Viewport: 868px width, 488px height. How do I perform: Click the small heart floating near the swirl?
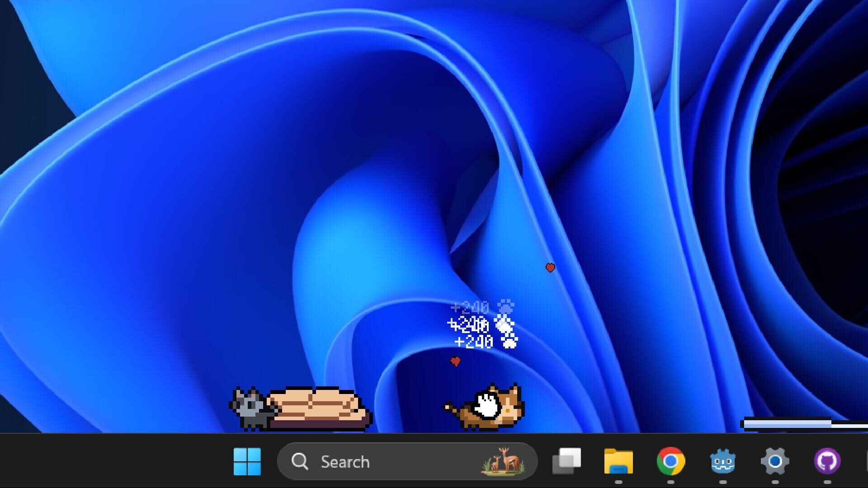550,268
